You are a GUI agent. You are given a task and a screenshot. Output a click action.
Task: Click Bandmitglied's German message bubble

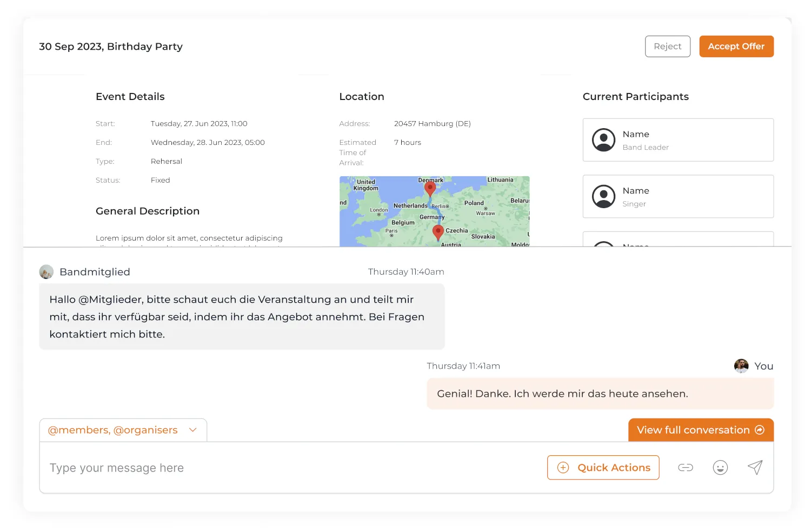[x=242, y=317]
